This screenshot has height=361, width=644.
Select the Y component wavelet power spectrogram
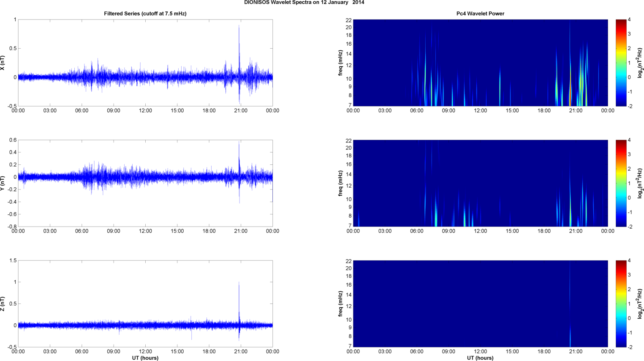[x=480, y=183]
